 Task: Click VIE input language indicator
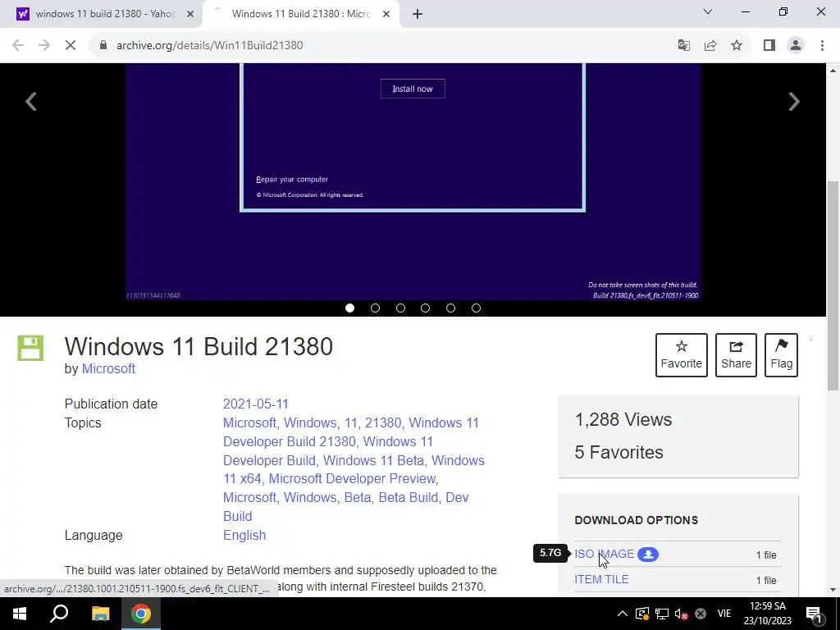[724, 614]
